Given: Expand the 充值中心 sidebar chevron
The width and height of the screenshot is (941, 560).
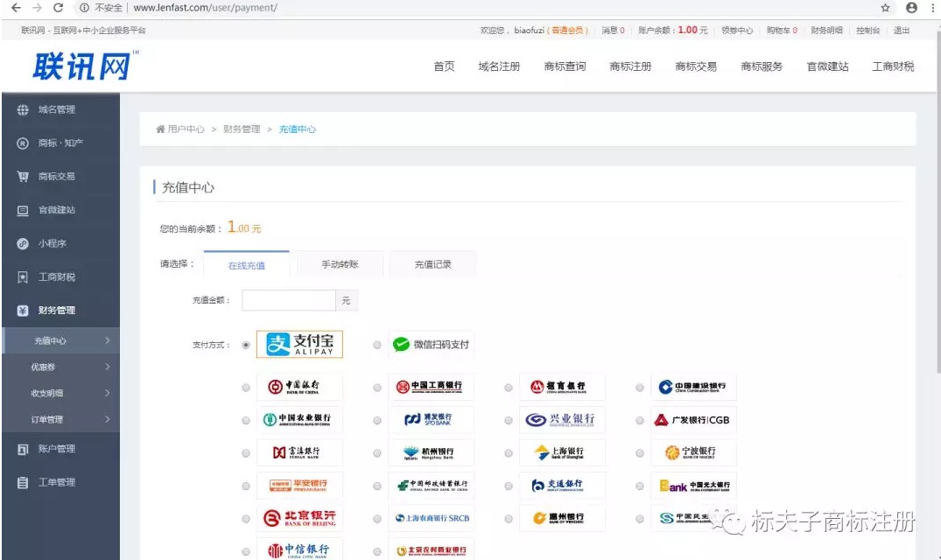Looking at the screenshot, I should (108, 340).
